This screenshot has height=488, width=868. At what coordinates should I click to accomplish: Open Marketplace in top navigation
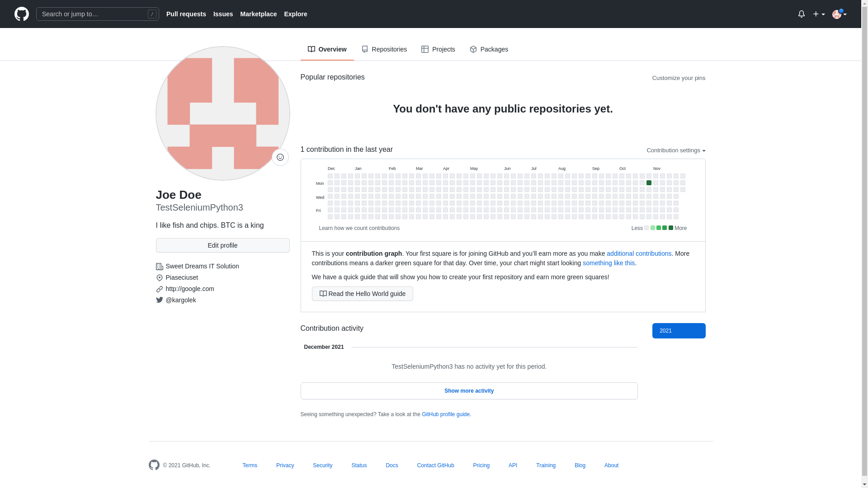(259, 14)
